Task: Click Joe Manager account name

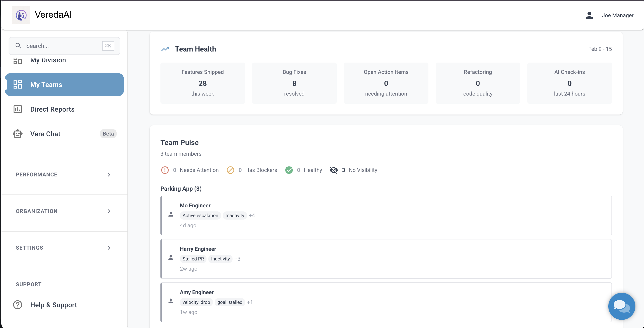Action: click(x=617, y=16)
